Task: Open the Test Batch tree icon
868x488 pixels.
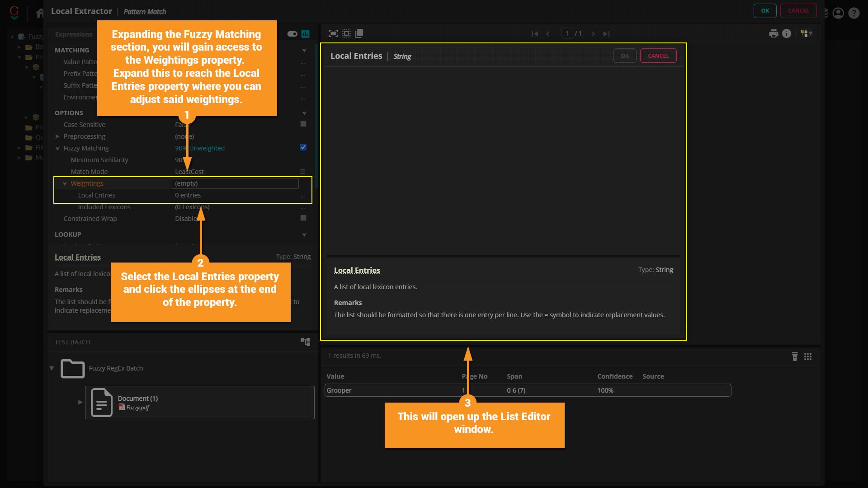Action: pyautogui.click(x=306, y=342)
